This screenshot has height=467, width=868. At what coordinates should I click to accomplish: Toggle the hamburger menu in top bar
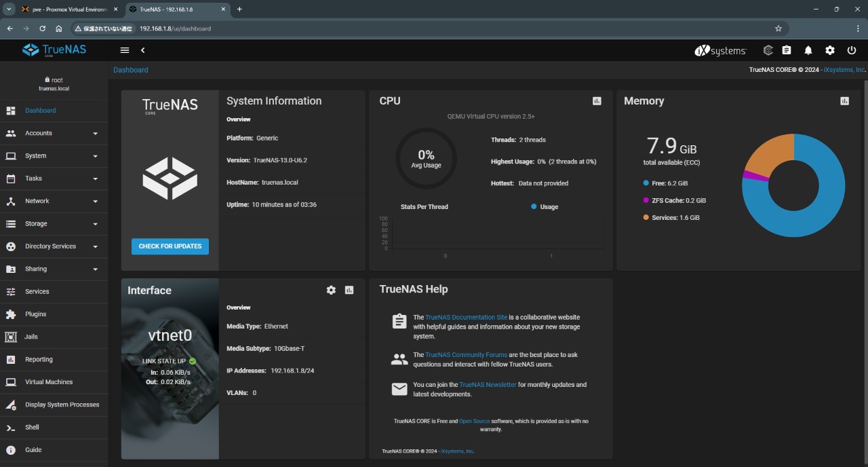point(124,50)
